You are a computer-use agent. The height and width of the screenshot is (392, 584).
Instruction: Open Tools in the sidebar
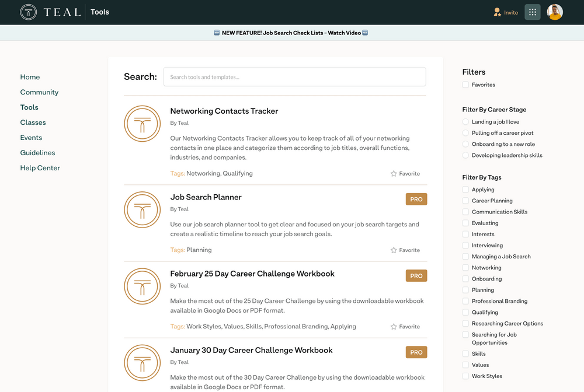click(x=29, y=107)
